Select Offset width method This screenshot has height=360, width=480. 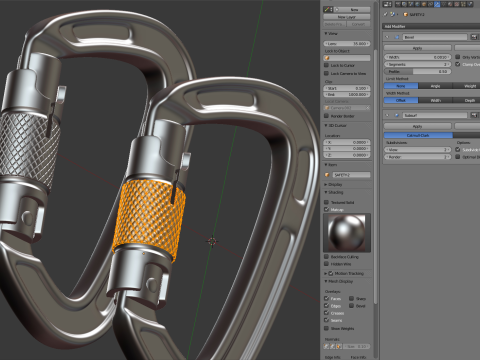401,100
